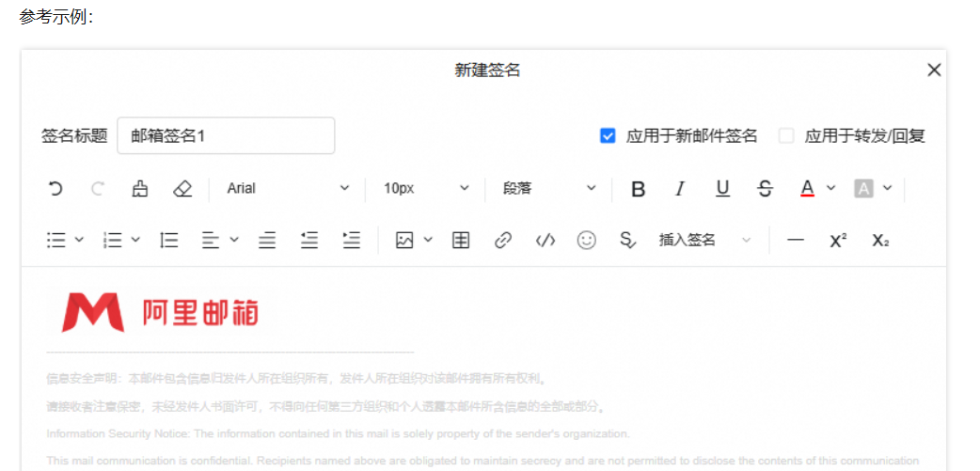Click the 请接收者注意保密 text line
The width and height of the screenshot is (980, 471).
click(x=325, y=407)
